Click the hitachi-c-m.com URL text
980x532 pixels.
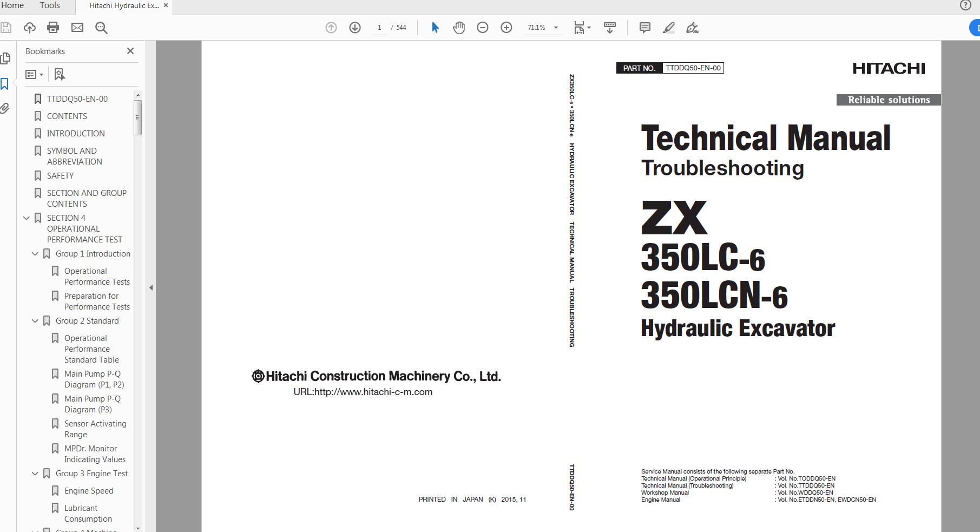click(x=363, y=392)
